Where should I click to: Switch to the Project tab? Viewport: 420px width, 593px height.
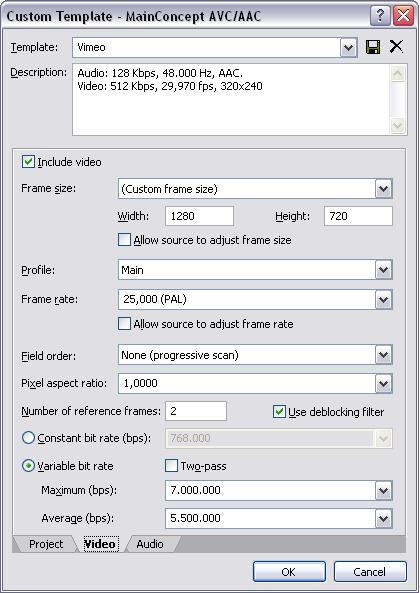(x=46, y=544)
